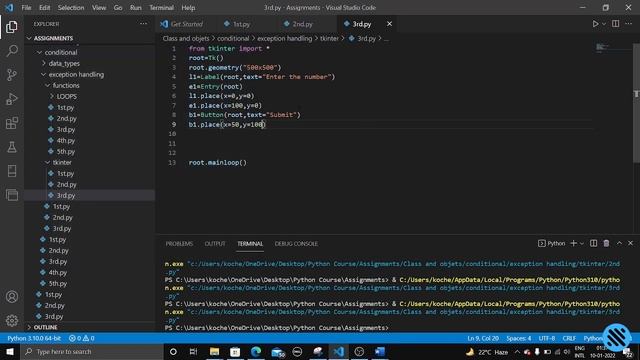640x360 pixels.
Task: Open the Edit menu
Action: tap(44, 7)
